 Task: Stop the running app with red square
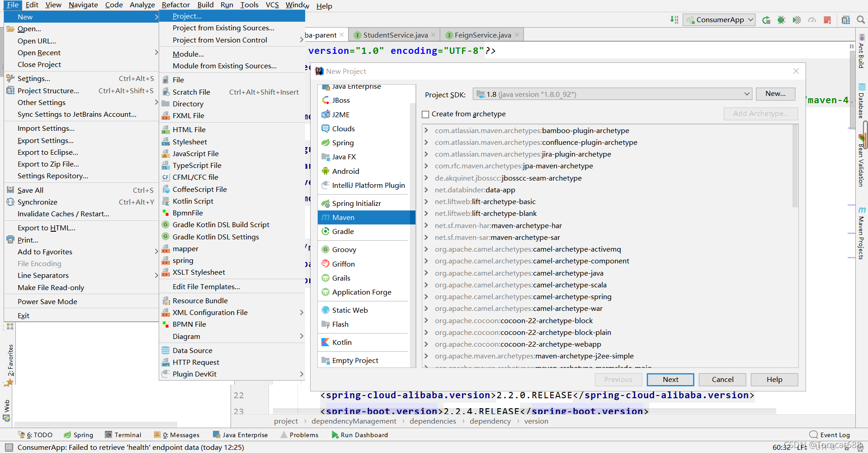tap(827, 20)
